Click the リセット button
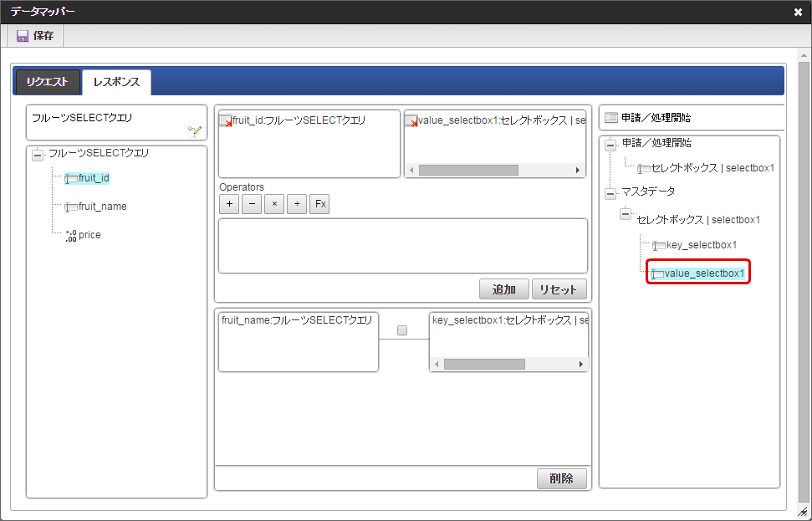Screen dimensions: 812x521 (x=559, y=289)
